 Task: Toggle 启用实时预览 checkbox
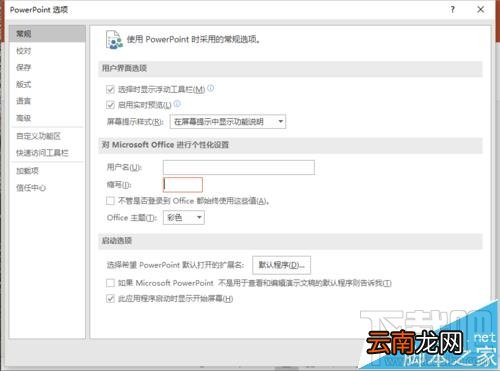[x=110, y=105]
